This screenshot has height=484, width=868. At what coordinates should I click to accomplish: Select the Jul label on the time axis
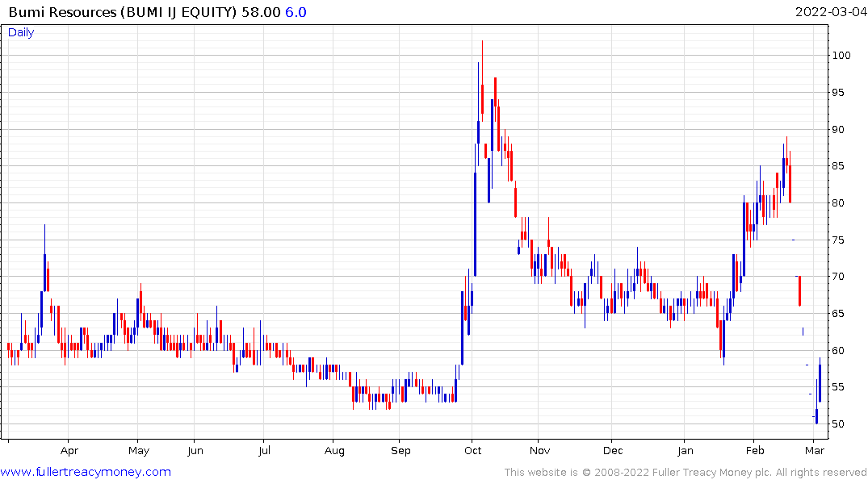pyautogui.click(x=263, y=451)
